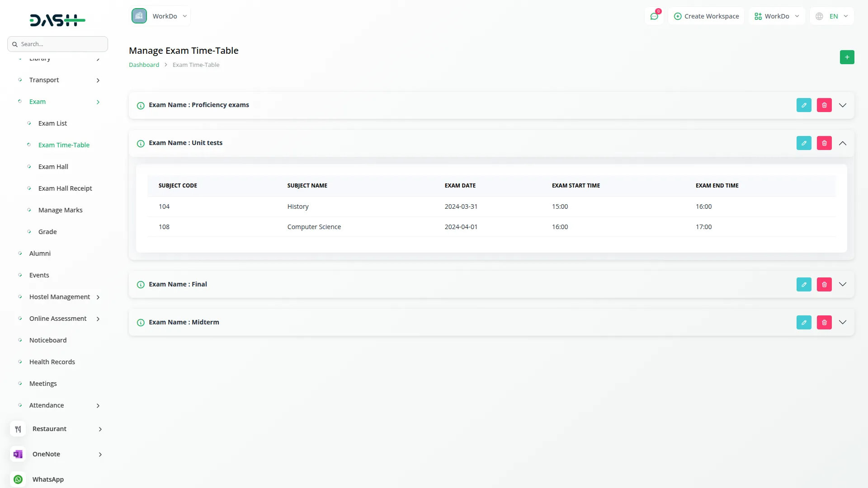Open the Noticeboard section
Image resolution: width=868 pixels, height=488 pixels.
[x=47, y=340]
